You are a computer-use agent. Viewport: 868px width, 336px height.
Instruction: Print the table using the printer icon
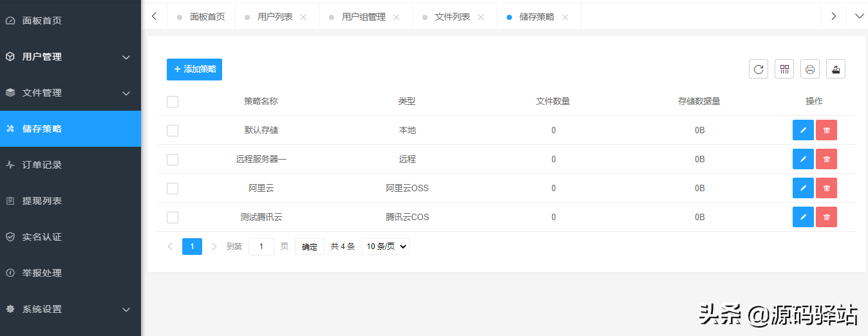click(810, 70)
